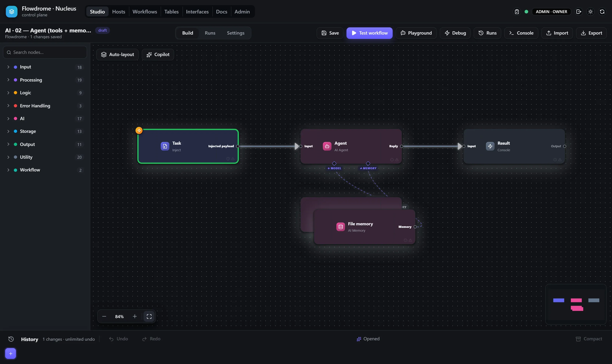Open the Admin navigation tab

[242, 11]
